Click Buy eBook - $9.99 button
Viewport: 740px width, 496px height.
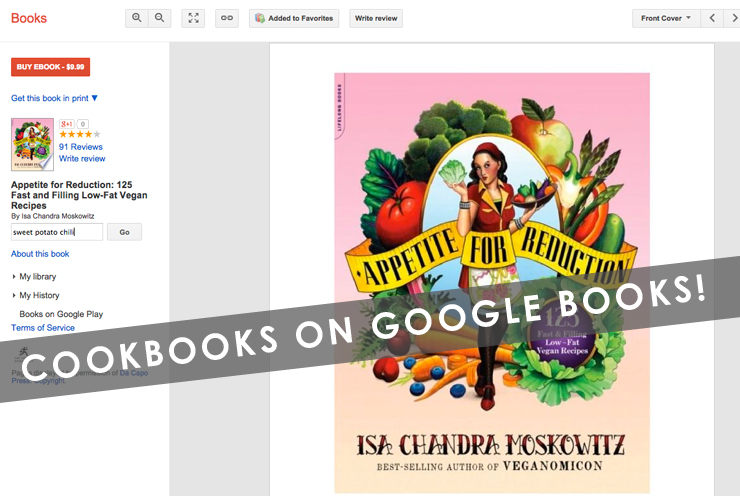point(50,67)
